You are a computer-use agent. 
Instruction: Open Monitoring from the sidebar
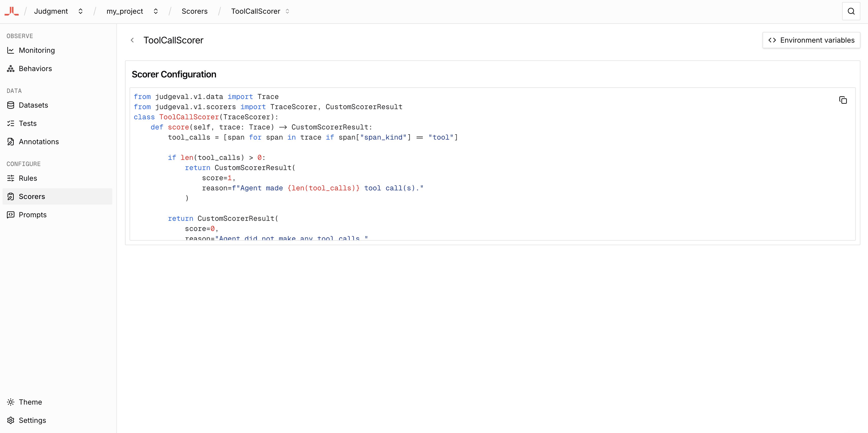tap(37, 50)
